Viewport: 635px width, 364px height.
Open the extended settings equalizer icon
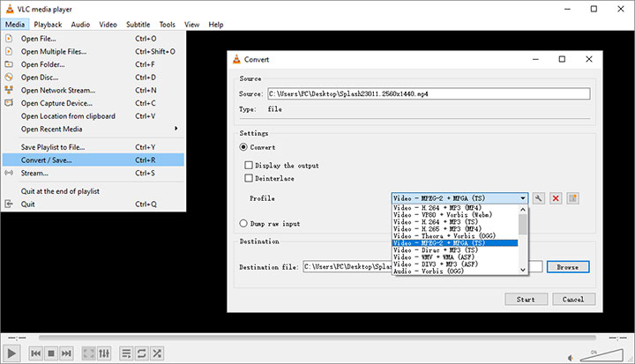click(x=105, y=353)
